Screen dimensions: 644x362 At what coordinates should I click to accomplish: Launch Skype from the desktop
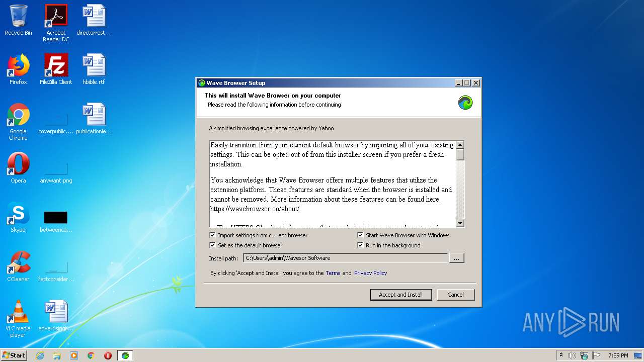coord(18,217)
